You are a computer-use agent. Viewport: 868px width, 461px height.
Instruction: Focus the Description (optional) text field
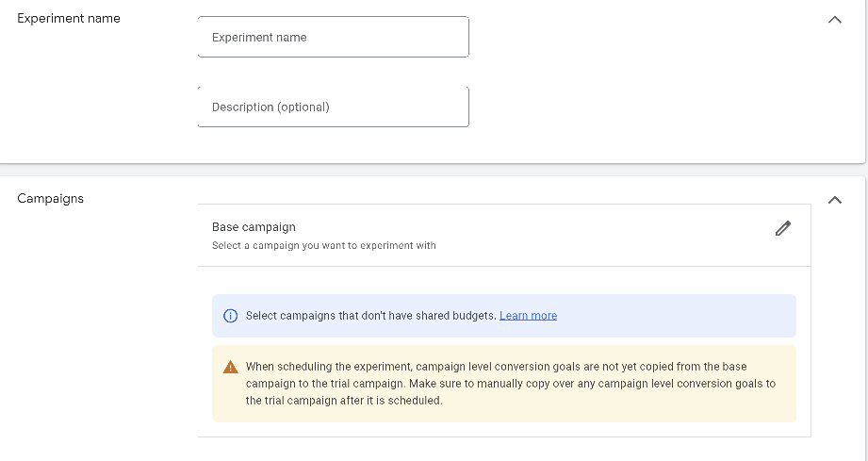pyautogui.click(x=333, y=107)
